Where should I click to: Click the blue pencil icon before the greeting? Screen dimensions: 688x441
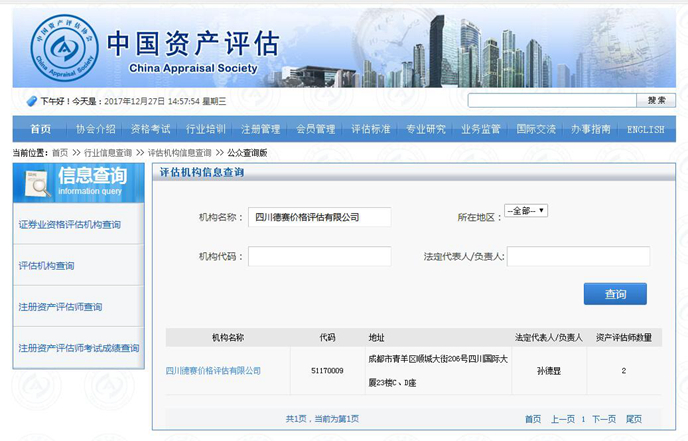[x=32, y=101]
